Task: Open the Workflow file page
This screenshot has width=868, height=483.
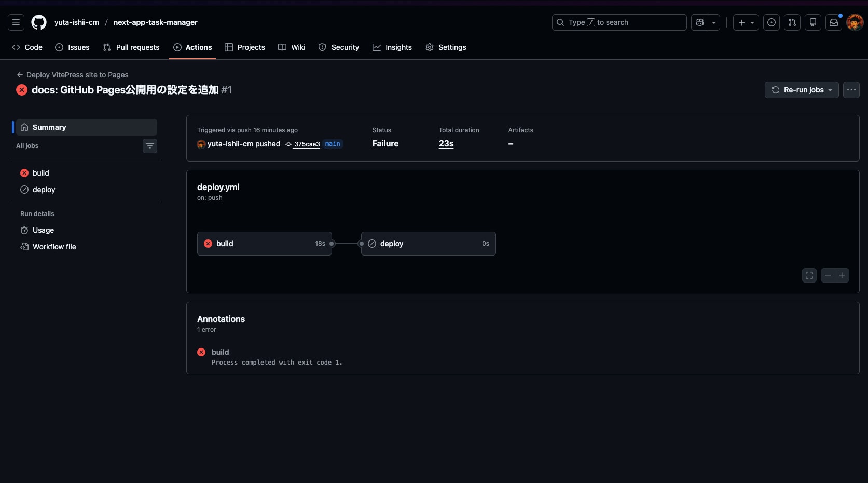Action: click(87, 247)
